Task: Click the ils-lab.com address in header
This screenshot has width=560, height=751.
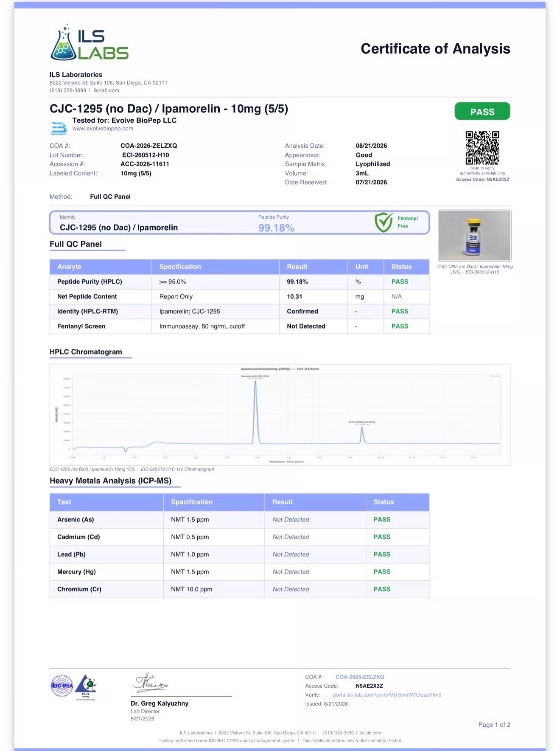Action: point(106,90)
